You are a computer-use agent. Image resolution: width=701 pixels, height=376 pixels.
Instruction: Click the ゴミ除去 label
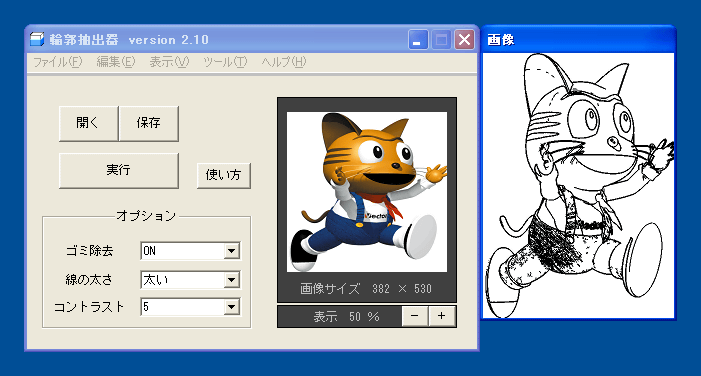(x=89, y=251)
